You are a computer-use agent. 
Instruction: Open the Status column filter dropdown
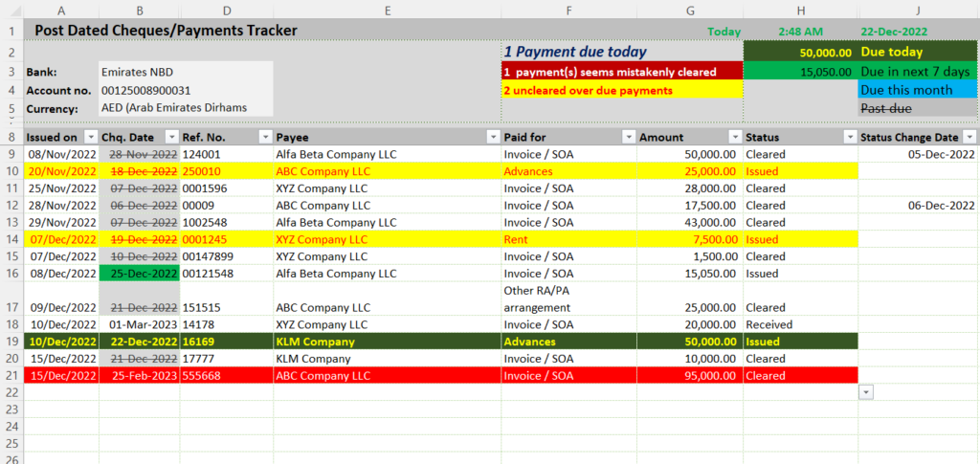(848, 137)
